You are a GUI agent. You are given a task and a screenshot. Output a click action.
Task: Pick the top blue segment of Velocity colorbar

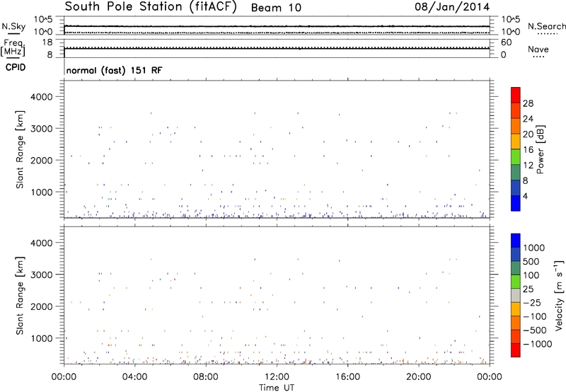coord(516,241)
